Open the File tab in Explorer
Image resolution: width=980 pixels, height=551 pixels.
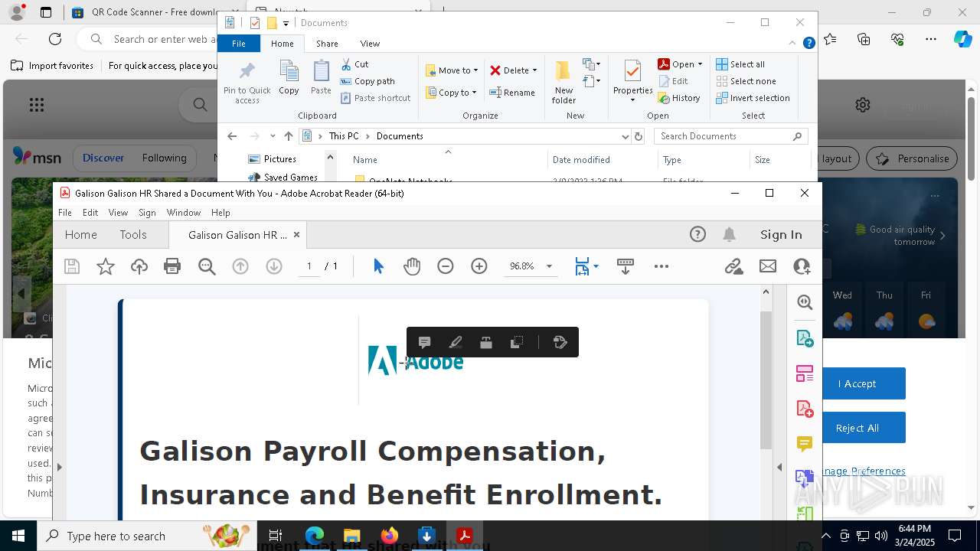239,44
